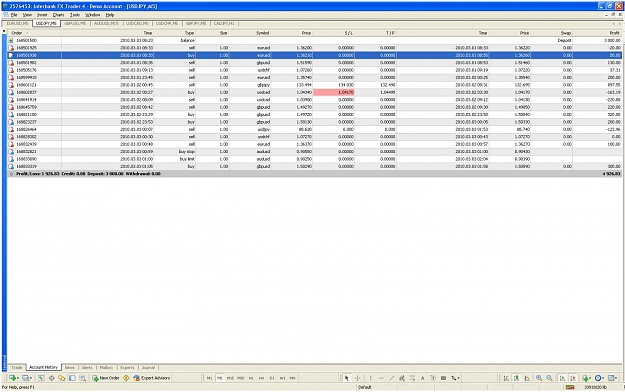This screenshot has width=625, height=392.
Task: Switch chart to M30 timeframe
Action: [240, 378]
